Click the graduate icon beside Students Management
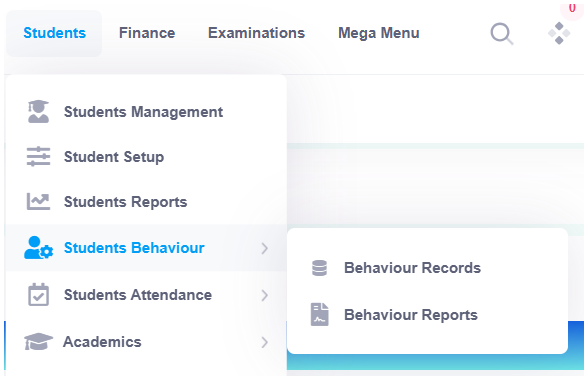Screen dimensions: 588x380 pos(38,111)
